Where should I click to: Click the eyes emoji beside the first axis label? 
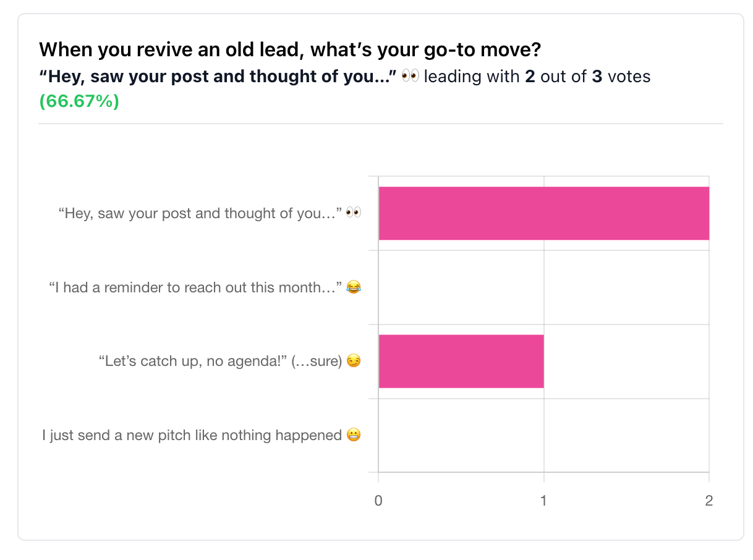click(x=353, y=213)
